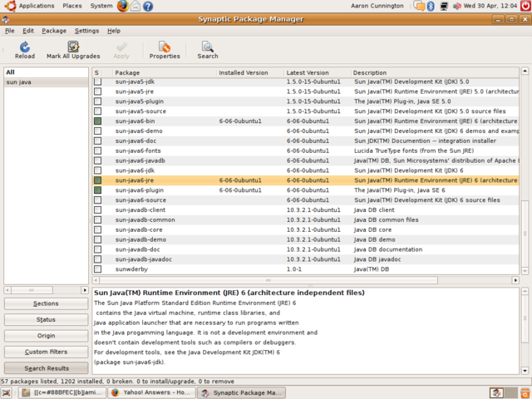This screenshot has width=532, height=399.
Task: Sort by Description column header
Action: 435,72
